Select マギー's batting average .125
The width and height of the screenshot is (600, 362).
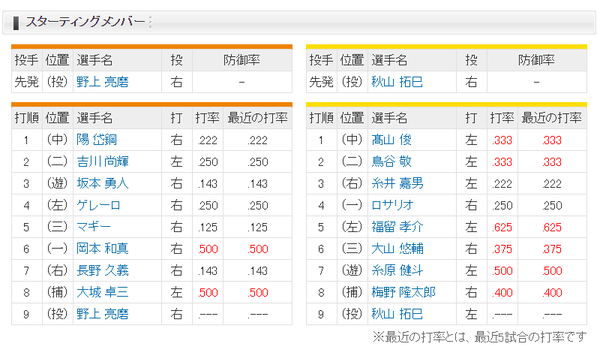(208, 227)
